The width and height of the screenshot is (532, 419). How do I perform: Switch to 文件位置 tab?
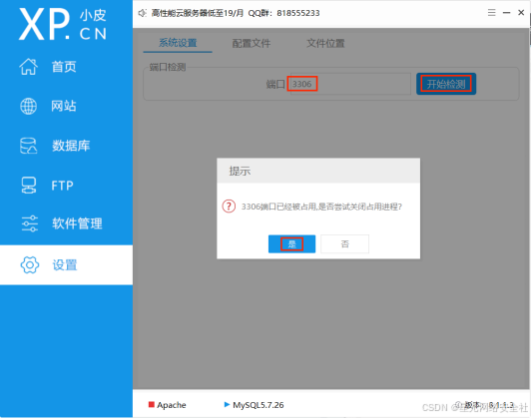click(x=325, y=43)
